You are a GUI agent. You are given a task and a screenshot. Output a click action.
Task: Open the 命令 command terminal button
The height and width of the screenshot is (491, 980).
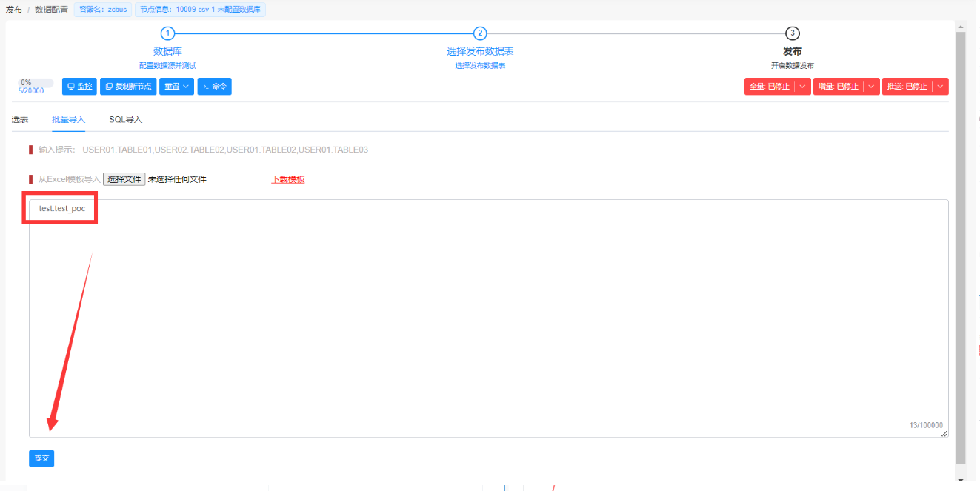tap(215, 87)
